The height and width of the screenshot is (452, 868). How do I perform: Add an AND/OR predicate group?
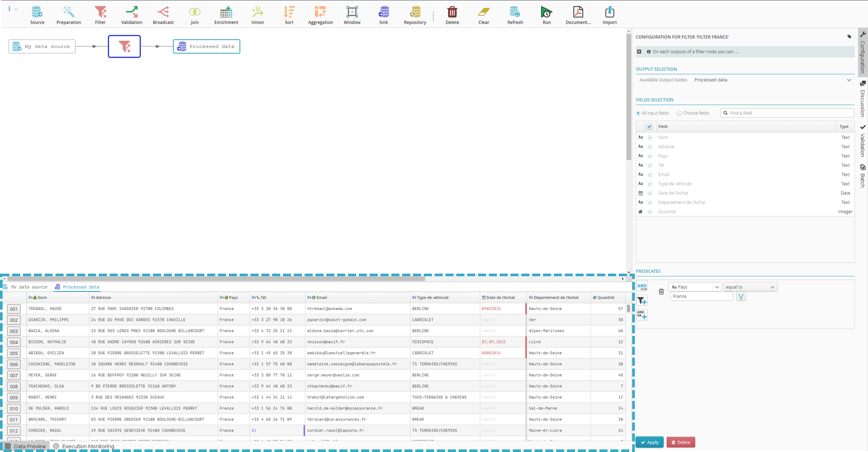pos(642,314)
